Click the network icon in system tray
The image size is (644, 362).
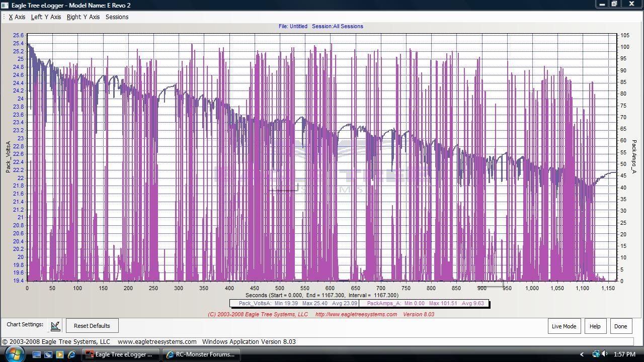(596, 354)
